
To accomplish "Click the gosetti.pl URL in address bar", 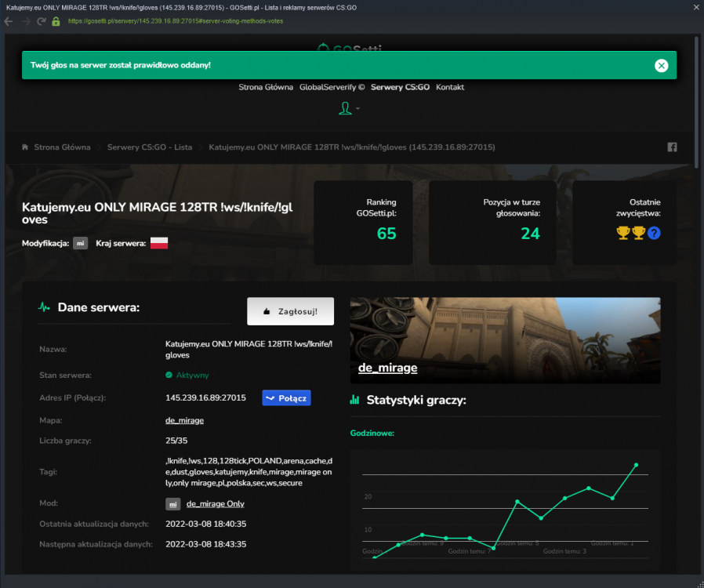I will [176, 21].
